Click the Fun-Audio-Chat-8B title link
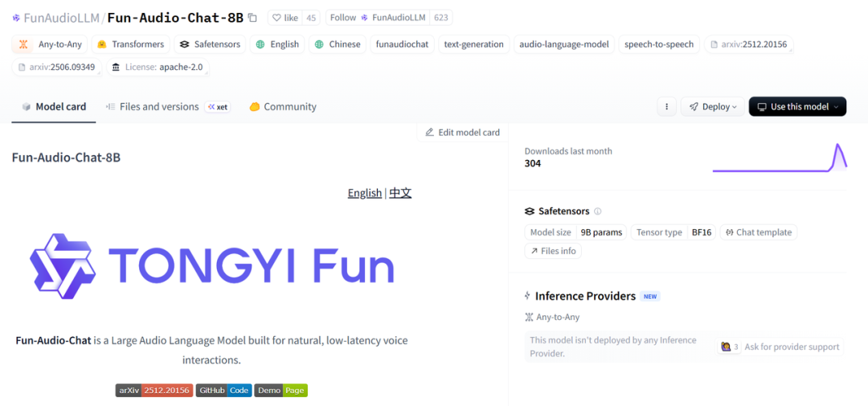Screen dimensions: 868x406 [175, 18]
